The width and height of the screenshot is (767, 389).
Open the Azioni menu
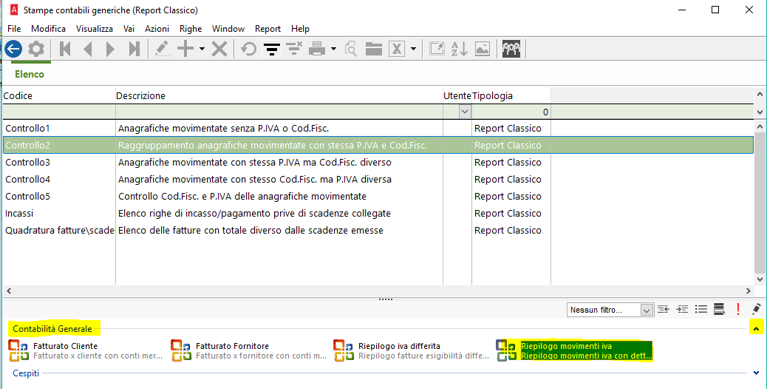(x=157, y=29)
